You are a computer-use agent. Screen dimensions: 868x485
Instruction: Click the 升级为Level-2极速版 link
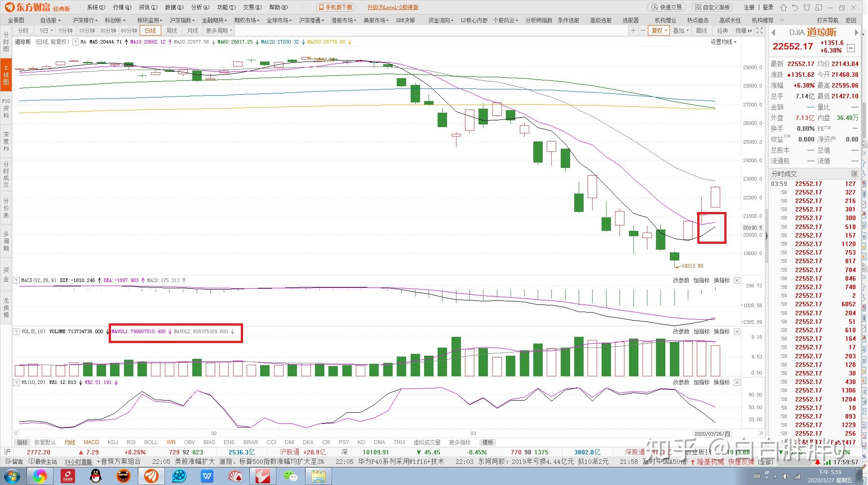(x=393, y=7)
